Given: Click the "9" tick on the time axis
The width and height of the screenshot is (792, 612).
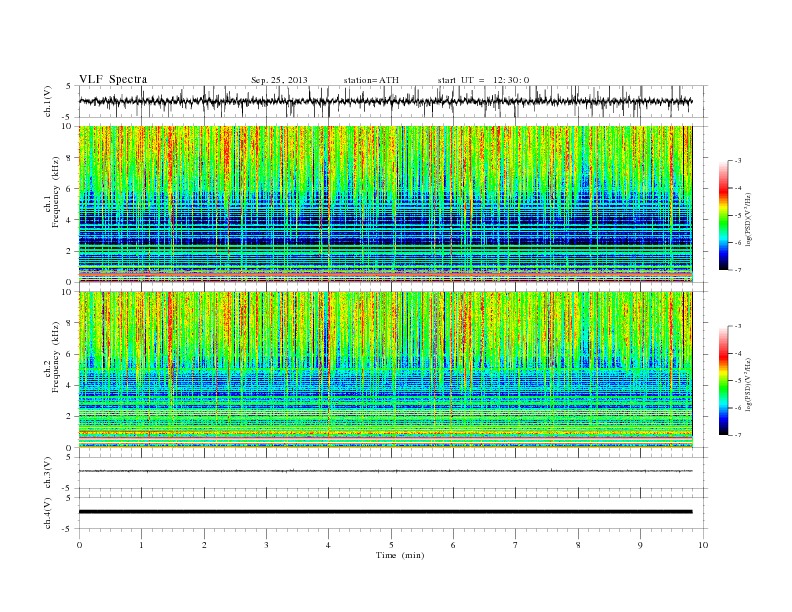Looking at the screenshot, I should (x=640, y=545).
